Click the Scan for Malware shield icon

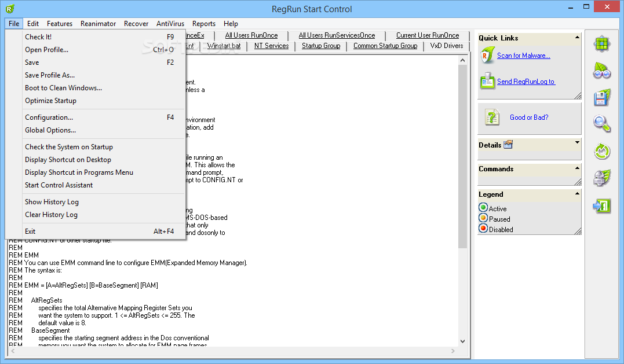(487, 56)
